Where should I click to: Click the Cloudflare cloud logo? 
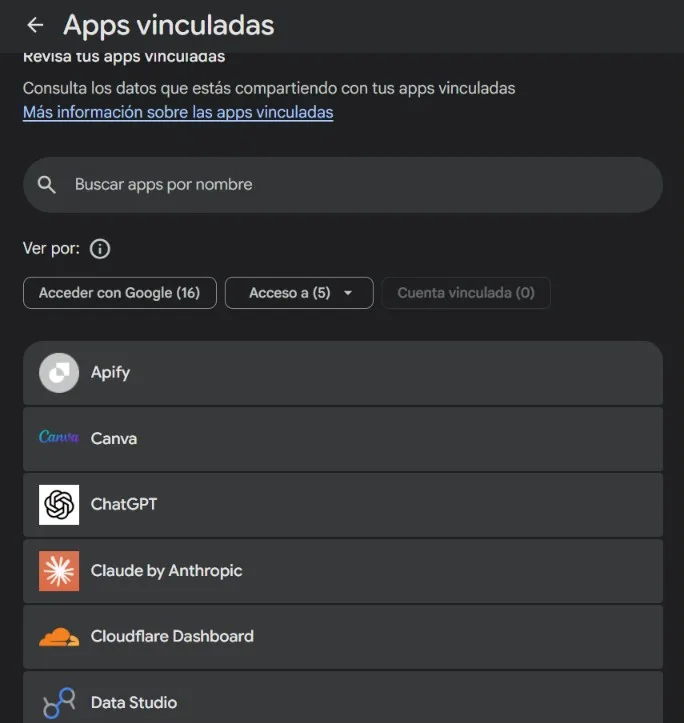(x=59, y=637)
